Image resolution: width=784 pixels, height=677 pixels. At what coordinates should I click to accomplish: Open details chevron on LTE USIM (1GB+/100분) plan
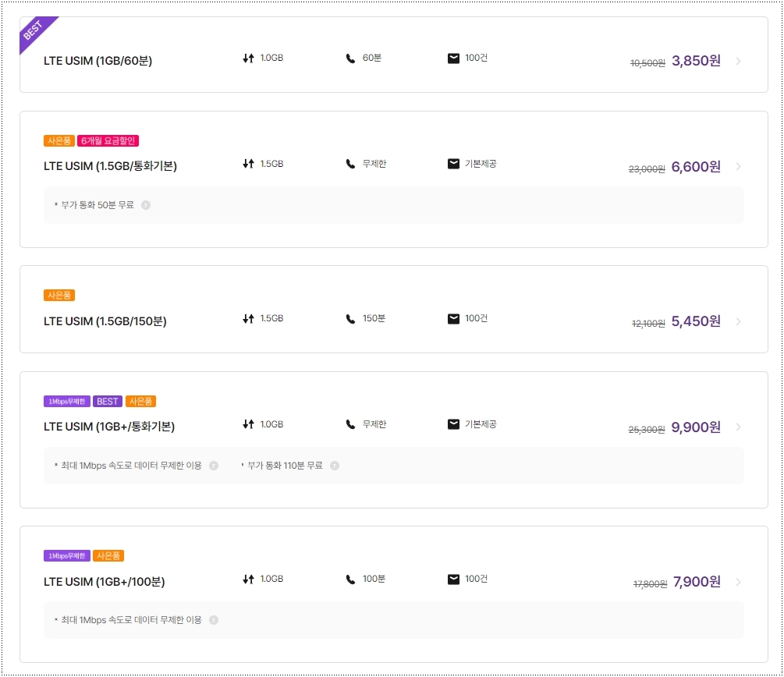[x=736, y=582]
